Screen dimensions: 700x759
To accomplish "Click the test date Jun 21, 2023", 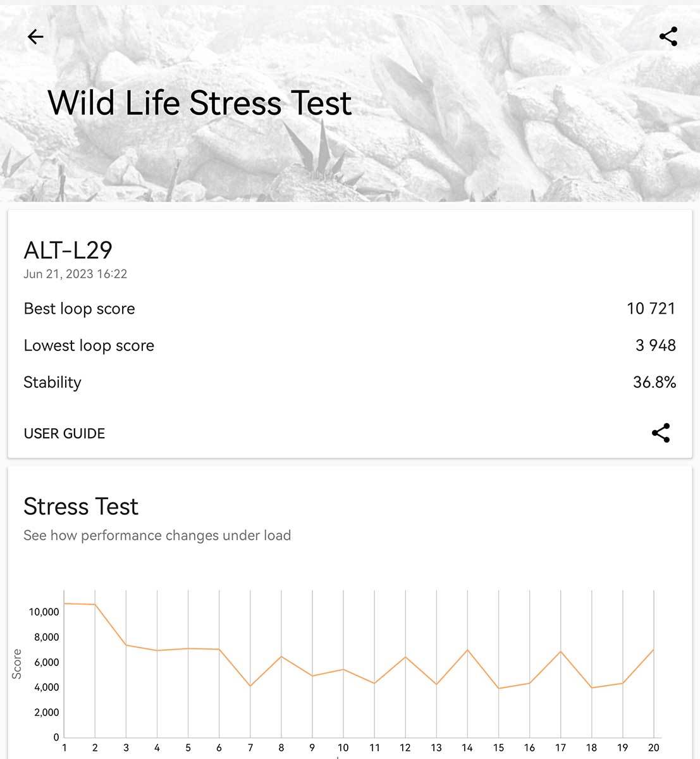I will click(x=75, y=274).
